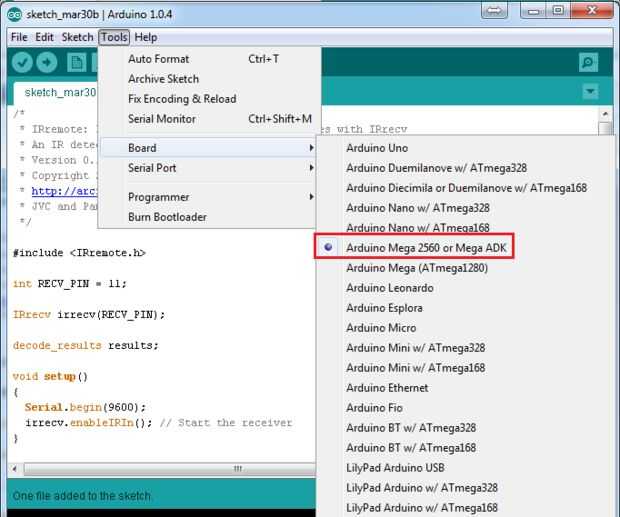This screenshot has width=620, height=517.
Task: Select Arduino Mega 2560 or Mega ADK
Action: click(466, 248)
